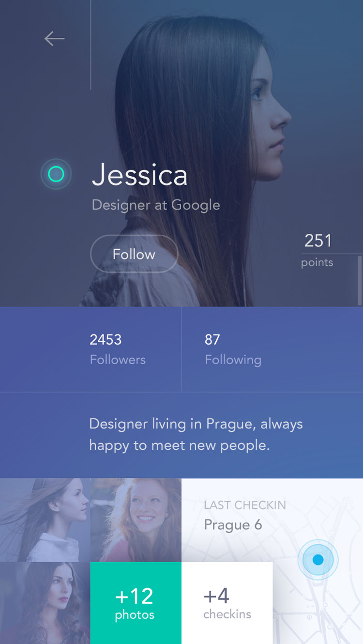Open the smiling redhead photo thumbnail
The height and width of the screenshot is (644, 363).
(x=136, y=520)
